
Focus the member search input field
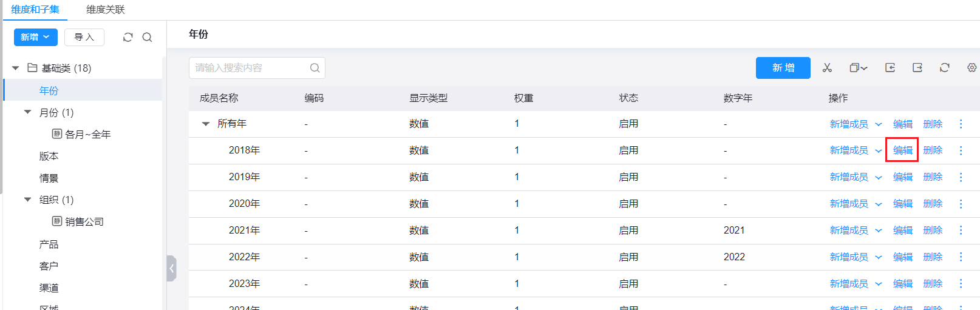pos(249,68)
